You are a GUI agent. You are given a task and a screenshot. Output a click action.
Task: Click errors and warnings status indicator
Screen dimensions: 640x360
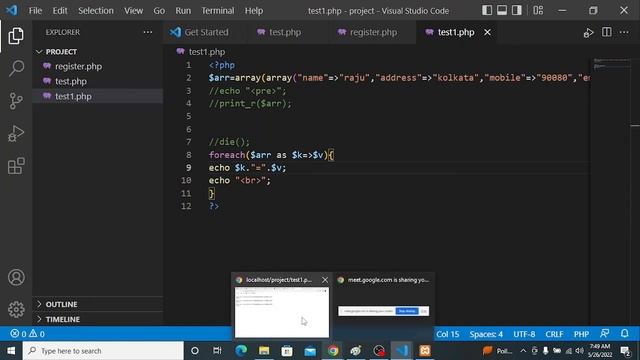pyautogui.click(x=27, y=334)
